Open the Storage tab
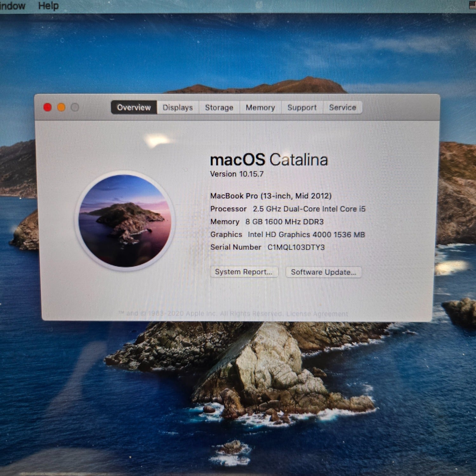The height and width of the screenshot is (476, 476). coord(219,108)
